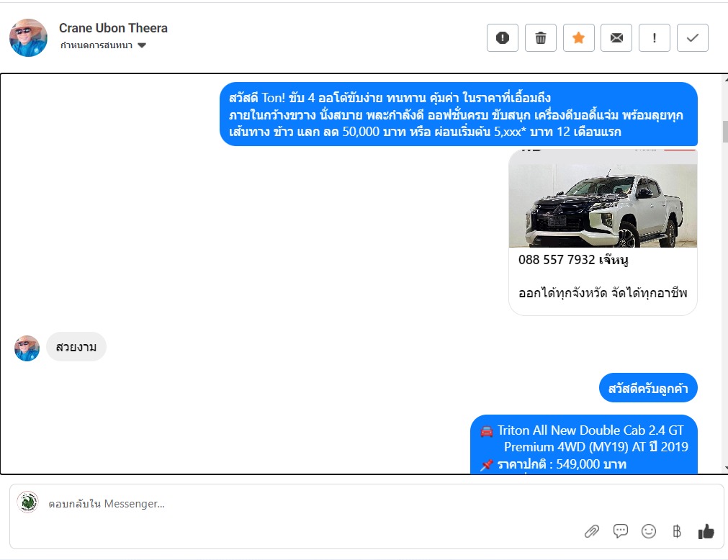Screen dimensions: 728x560
Task: Mark conversation done with the checkmark
Action: [693, 37]
